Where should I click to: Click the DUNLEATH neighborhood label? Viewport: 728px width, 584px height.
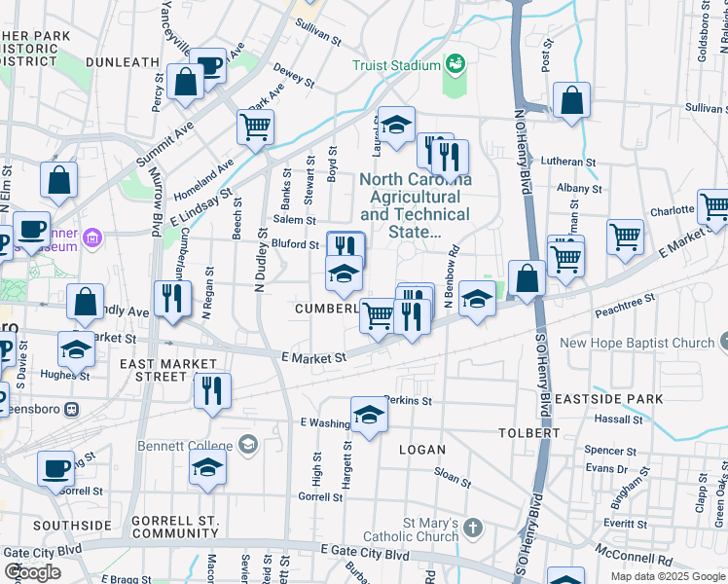point(123,62)
